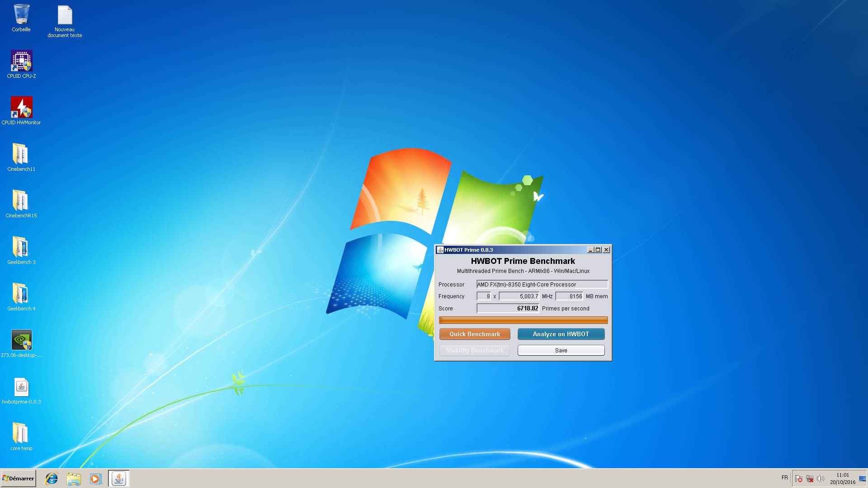Image resolution: width=868 pixels, height=488 pixels.
Task: Launch CPUID HWMonitor shortcut
Action: click(21, 111)
